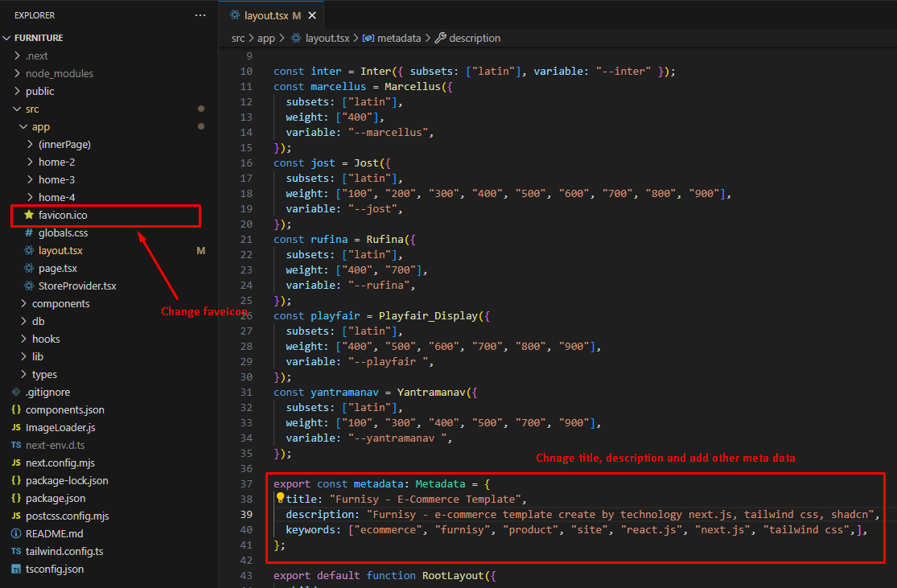Open page.tsx from the explorer
Screen dimensions: 897x588
[57, 269]
